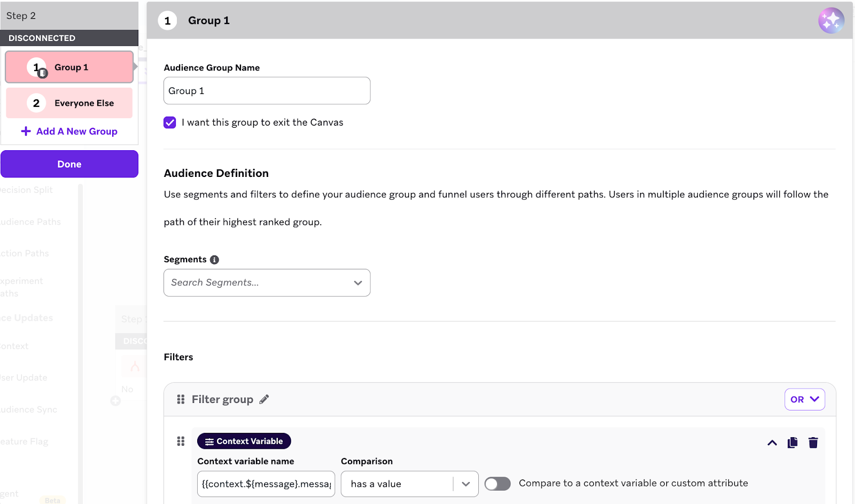Screen dimensions: 855x504
Task: Switch to the Everyone Else group
Action: pos(69,103)
